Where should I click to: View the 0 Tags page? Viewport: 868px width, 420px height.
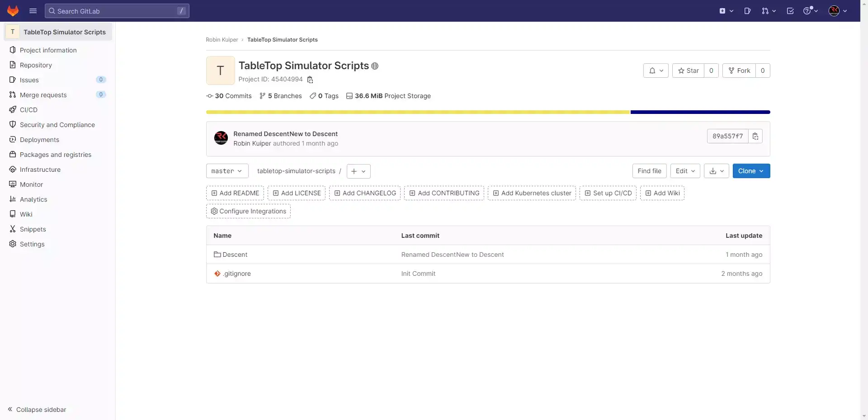pos(324,96)
